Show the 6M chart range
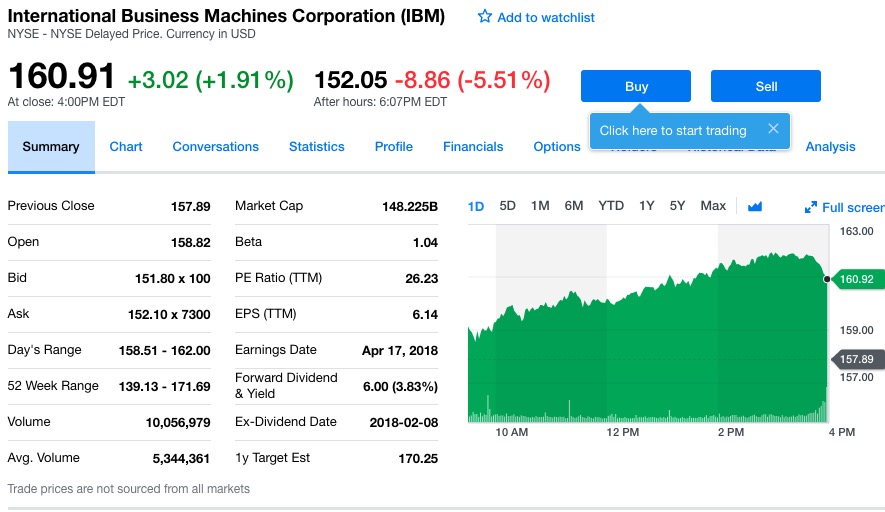This screenshot has height=512, width=885. [574, 205]
